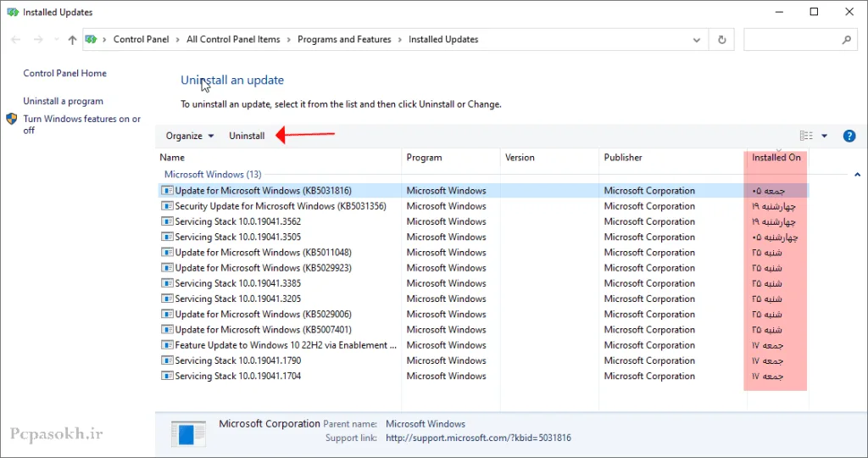Open Turn Windows features on or off
Viewport: 868px width, 458px height.
82,124
